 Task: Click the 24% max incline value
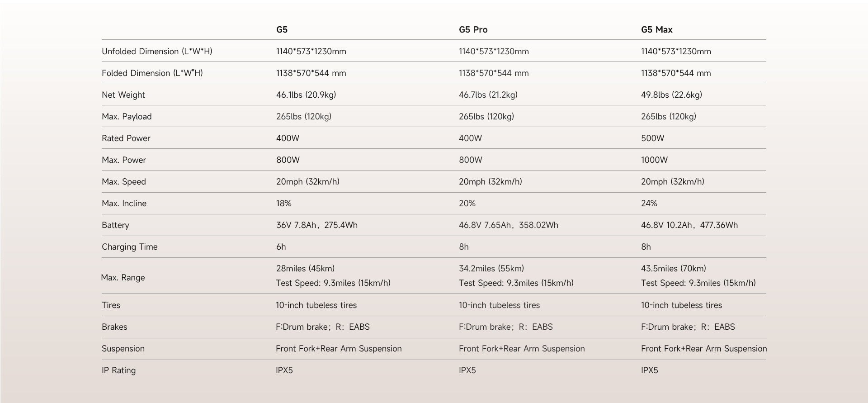649,204
